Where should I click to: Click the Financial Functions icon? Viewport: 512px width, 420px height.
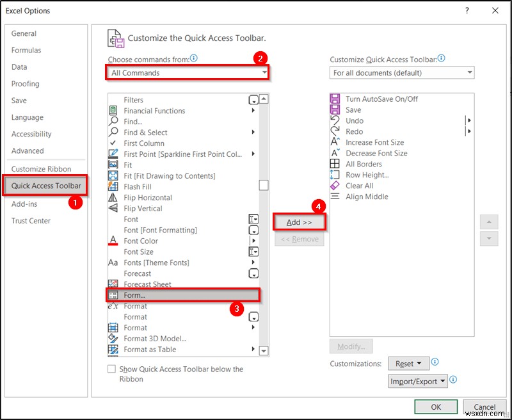(x=113, y=111)
